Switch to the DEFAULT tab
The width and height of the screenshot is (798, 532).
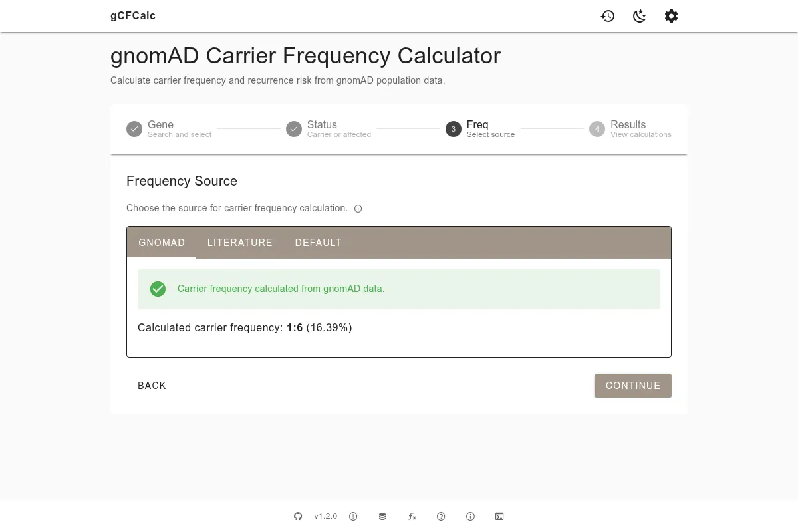[318, 243]
